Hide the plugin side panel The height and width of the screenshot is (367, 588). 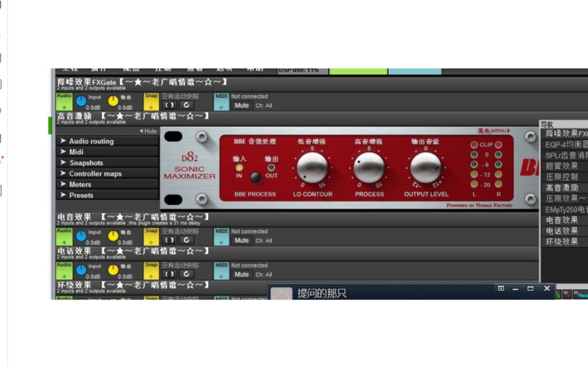tap(148, 131)
